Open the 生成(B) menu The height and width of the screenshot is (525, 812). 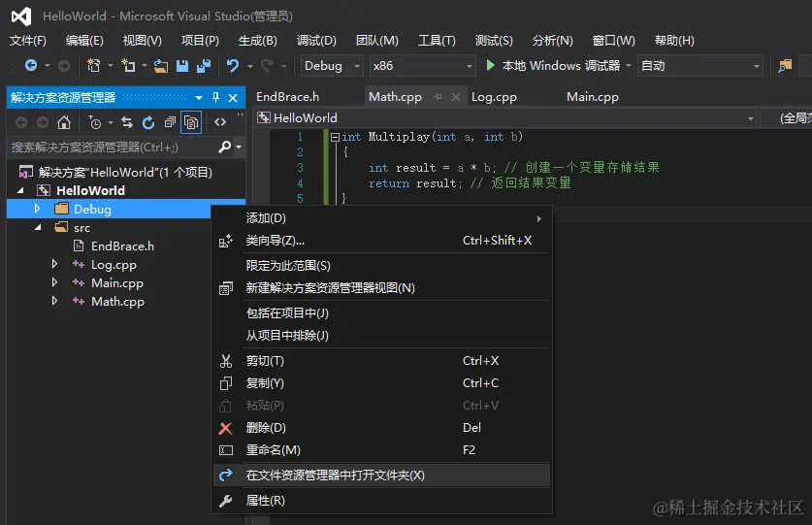point(257,41)
